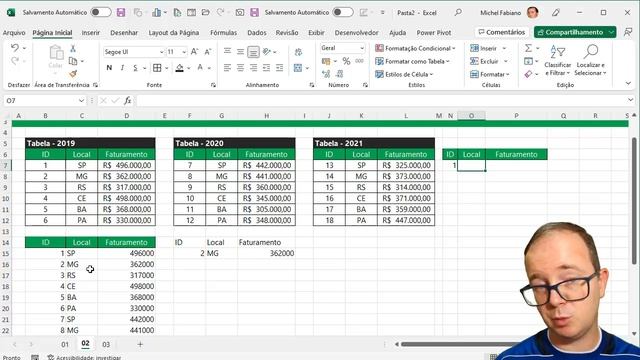Expand the formula bar chevron
Image resolution: width=640 pixels, height=360 pixels.
(630, 100)
